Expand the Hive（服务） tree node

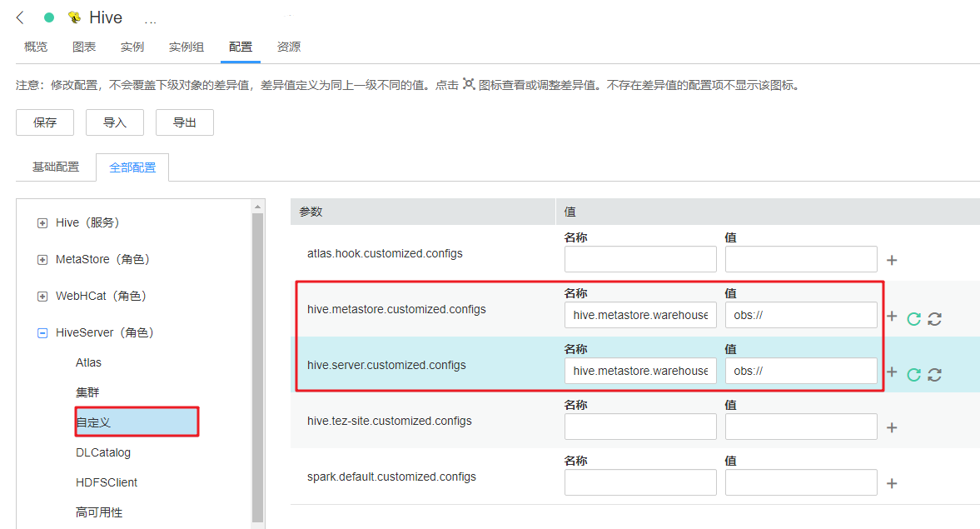42,223
